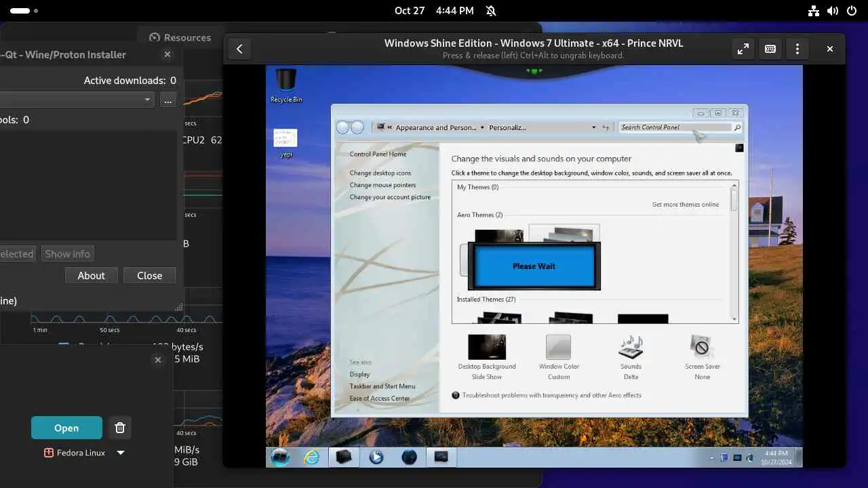The height and width of the screenshot is (488, 868).
Task: Open Change mouse pointers link
Action: [x=382, y=185]
